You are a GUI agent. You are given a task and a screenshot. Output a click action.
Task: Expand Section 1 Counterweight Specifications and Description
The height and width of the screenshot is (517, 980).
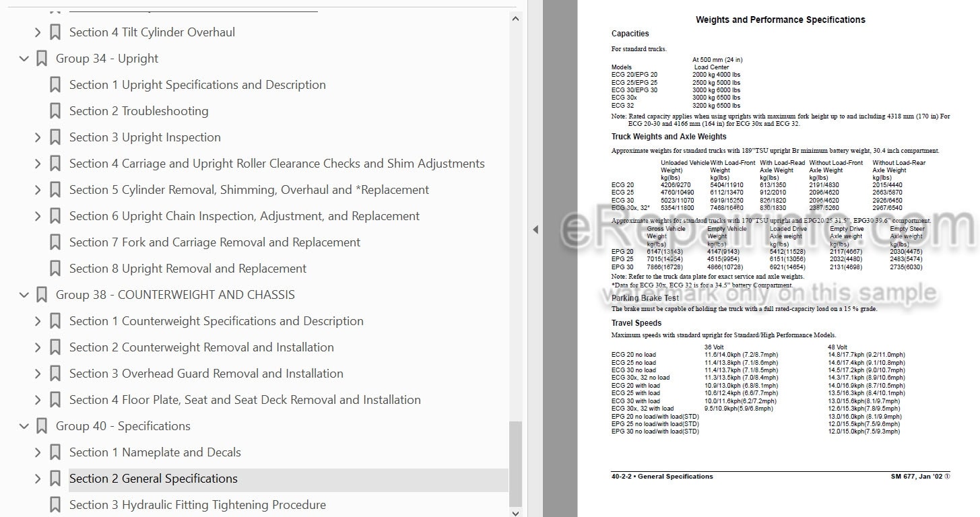[x=38, y=321]
